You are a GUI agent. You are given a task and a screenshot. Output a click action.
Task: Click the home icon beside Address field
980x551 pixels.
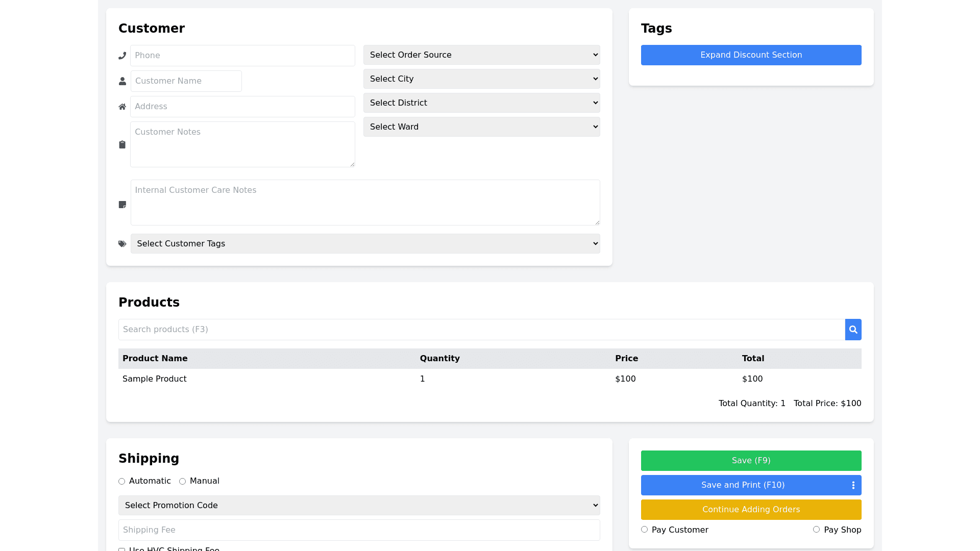point(122,107)
